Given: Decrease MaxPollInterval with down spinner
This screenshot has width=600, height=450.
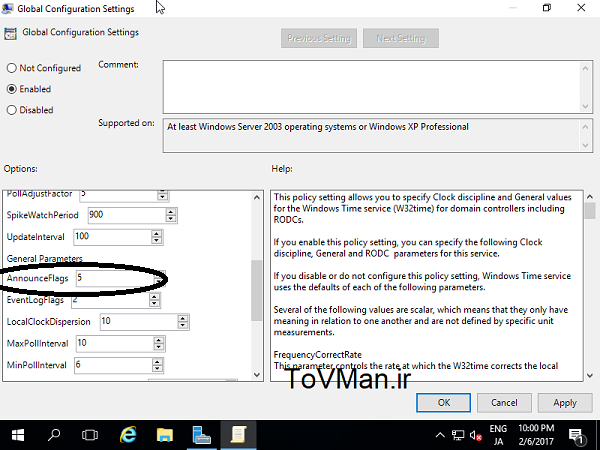Looking at the screenshot, I should pos(158,347).
